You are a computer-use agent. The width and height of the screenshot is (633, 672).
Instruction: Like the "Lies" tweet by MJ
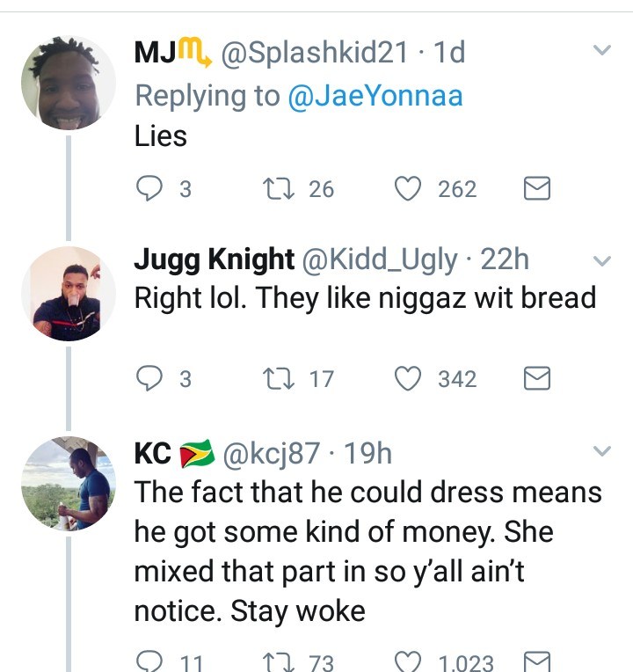tap(408, 189)
